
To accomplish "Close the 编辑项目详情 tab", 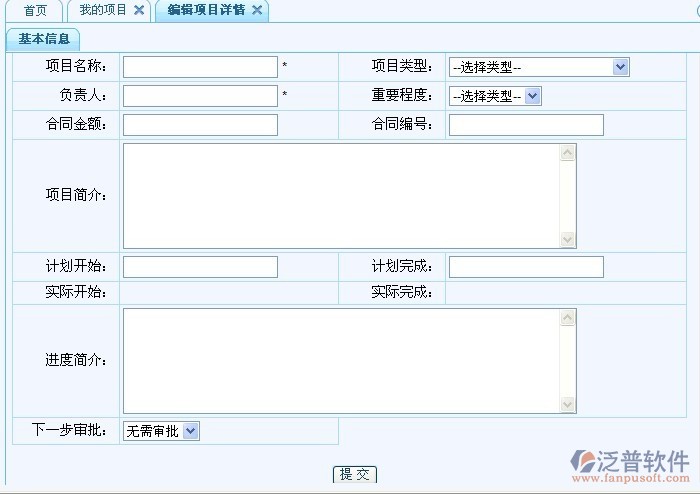I will (x=257, y=10).
